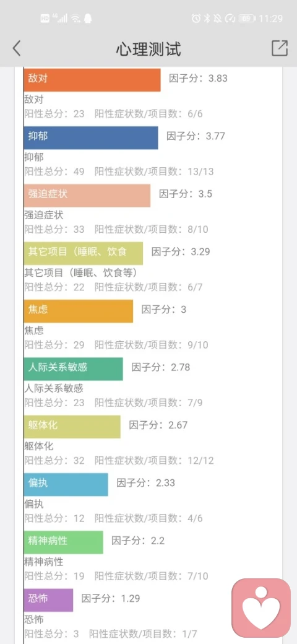Tap the pink heart floating app icon
This screenshot has height=644, width=297.
pyautogui.click(x=261, y=608)
